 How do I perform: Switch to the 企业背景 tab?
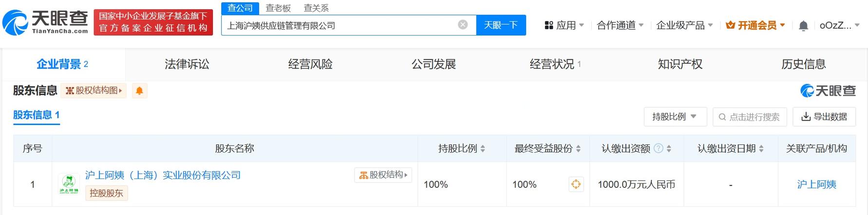pyautogui.click(x=63, y=64)
